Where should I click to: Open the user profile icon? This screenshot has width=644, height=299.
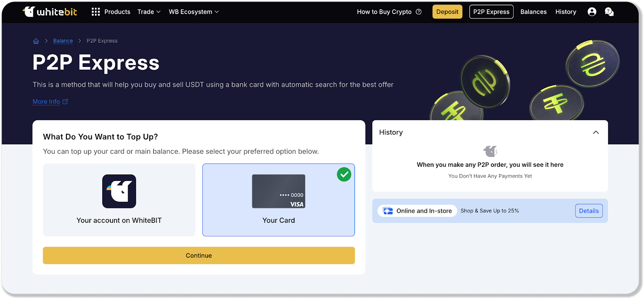coord(592,12)
